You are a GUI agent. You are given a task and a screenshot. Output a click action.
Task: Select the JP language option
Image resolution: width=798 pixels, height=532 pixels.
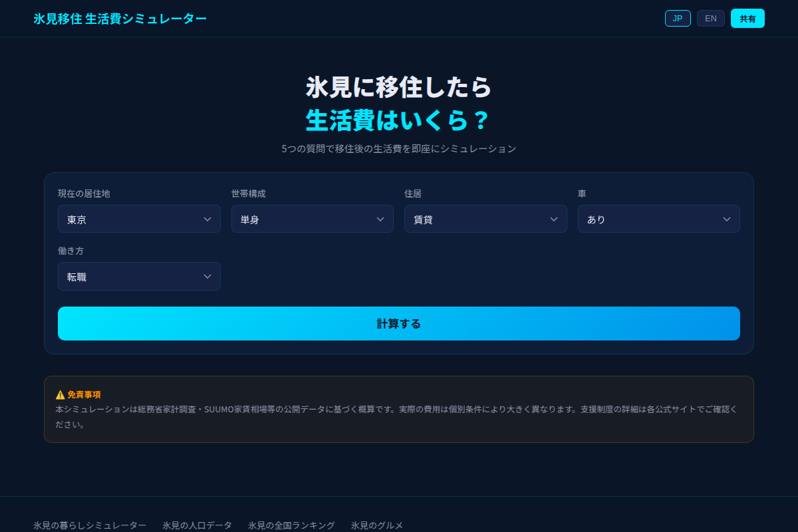pos(678,18)
